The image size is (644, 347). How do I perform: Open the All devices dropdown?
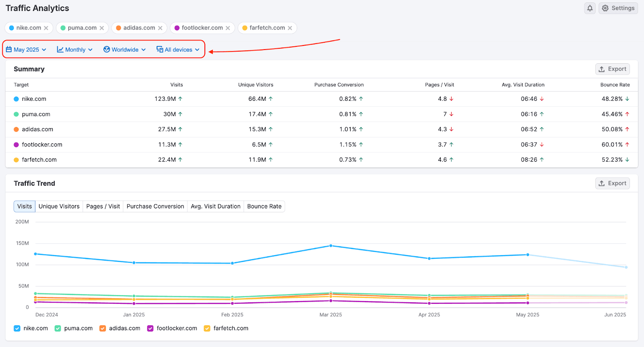(178, 50)
